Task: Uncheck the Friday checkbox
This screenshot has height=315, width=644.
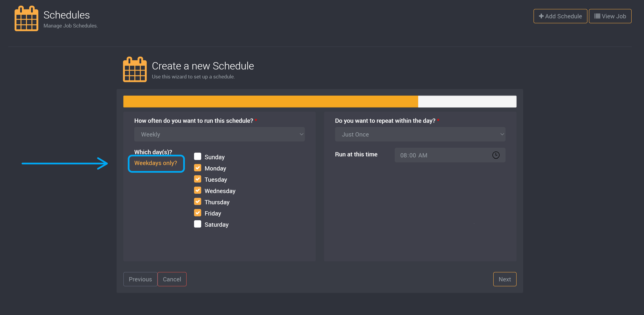Action: (198, 213)
